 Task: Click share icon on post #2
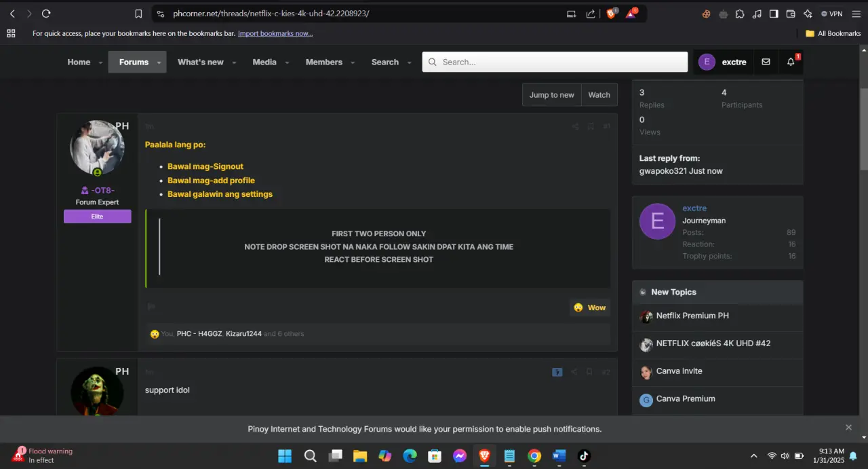[574, 372]
